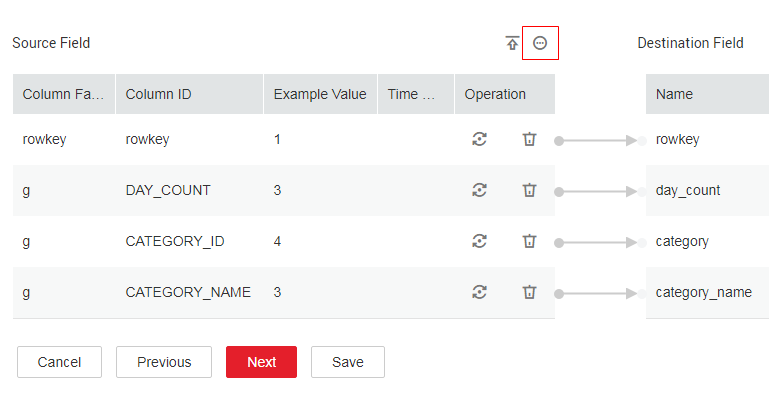Click the Next button
The height and width of the screenshot is (393, 769).
click(261, 362)
